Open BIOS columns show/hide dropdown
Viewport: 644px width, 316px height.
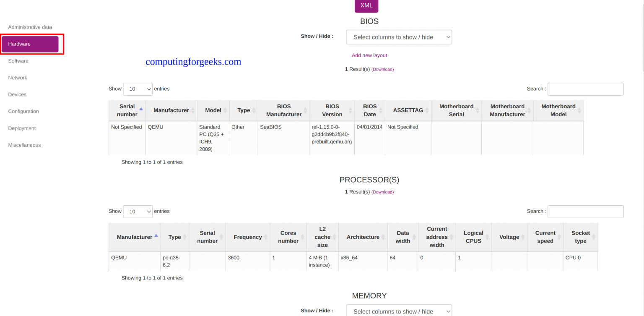399,37
